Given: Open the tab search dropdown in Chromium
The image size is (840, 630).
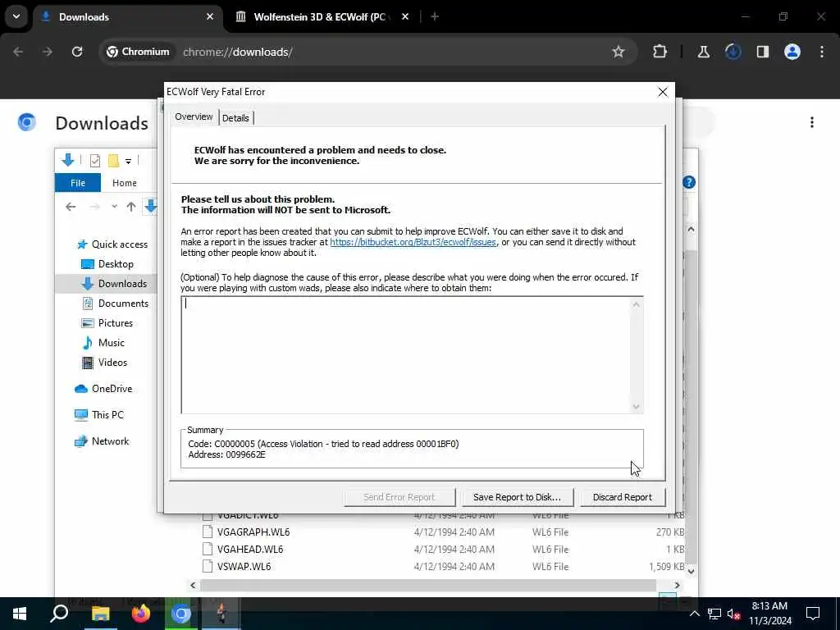Looking at the screenshot, I should [16, 16].
